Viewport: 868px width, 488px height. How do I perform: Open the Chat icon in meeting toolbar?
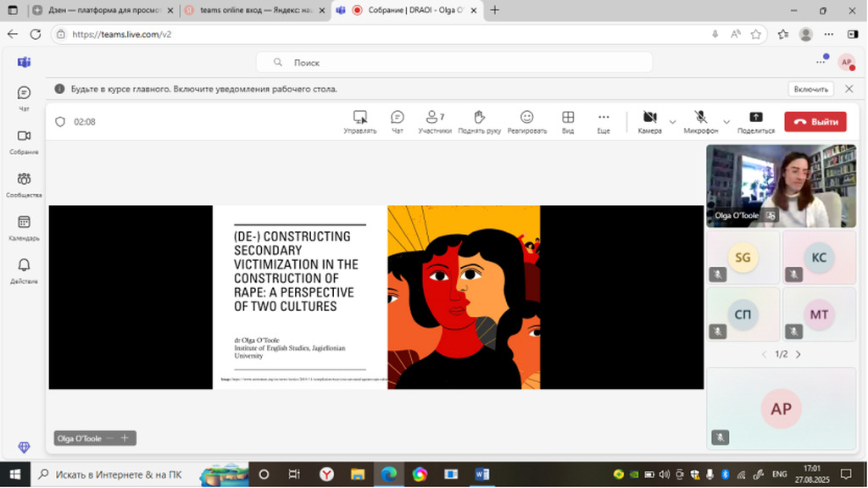(x=397, y=121)
